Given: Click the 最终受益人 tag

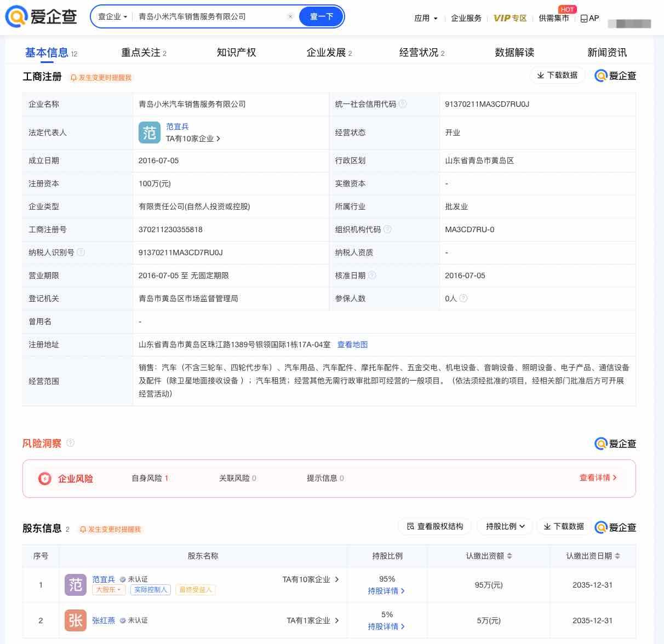Looking at the screenshot, I should pos(196,590).
